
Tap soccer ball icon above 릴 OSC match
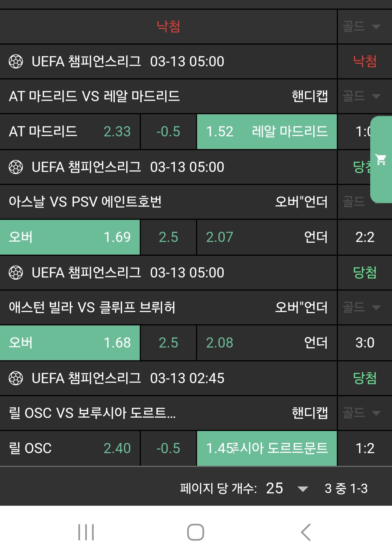click(16, 378)
